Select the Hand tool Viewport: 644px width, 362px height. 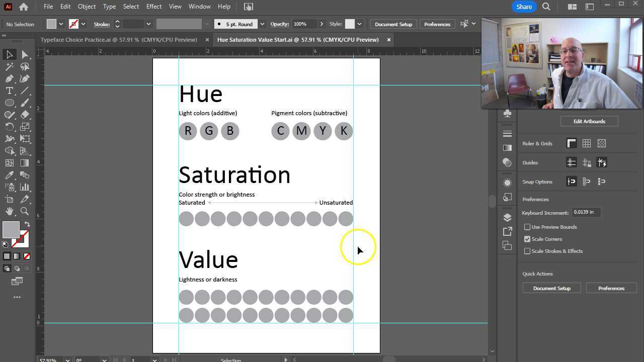pyautogui.click(x=10, y=211)
